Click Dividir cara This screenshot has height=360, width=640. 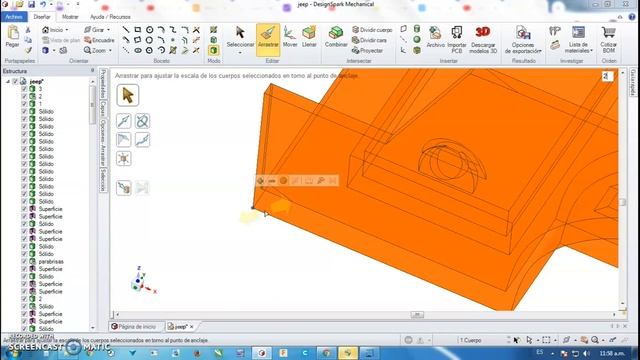pyautogui.click(x=369, y=40)
